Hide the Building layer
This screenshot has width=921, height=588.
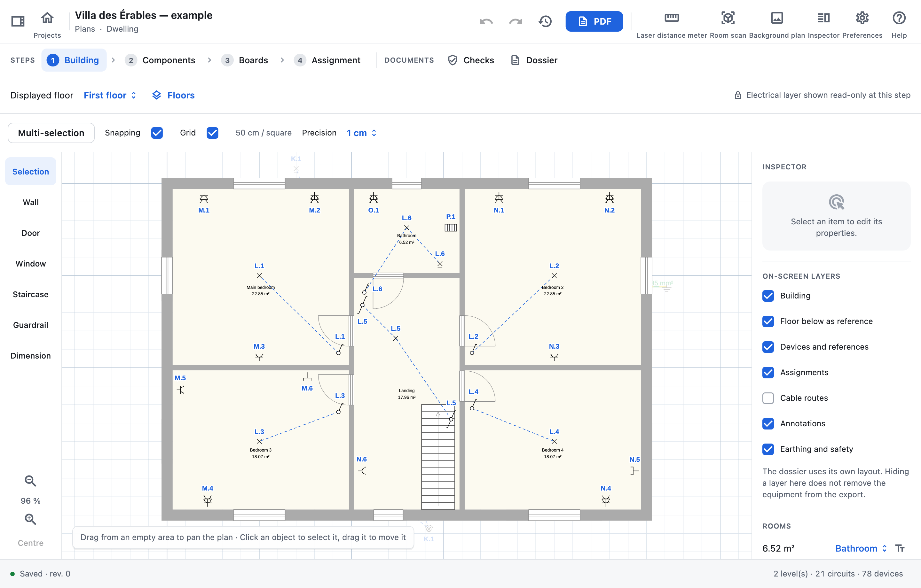click(768, 296)
